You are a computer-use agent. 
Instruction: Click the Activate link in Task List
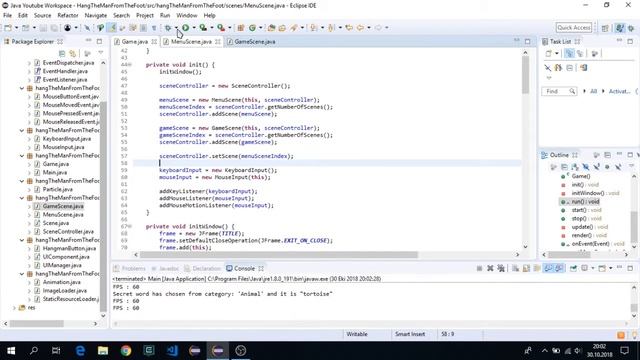click(x=620, y=91)
